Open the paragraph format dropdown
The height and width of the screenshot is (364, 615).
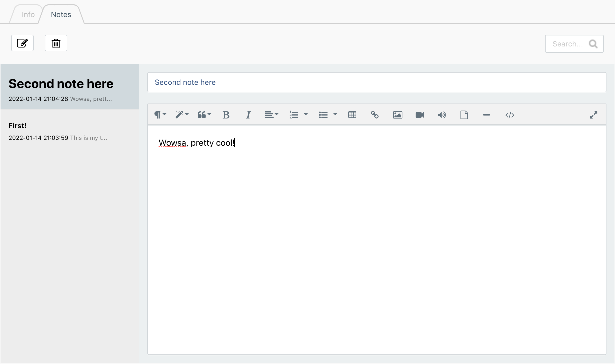pos(160,115)
